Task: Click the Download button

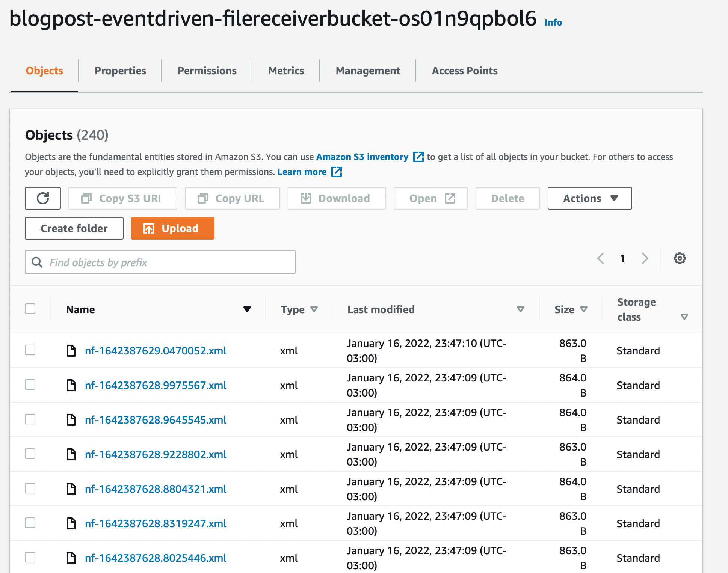Action: coord(337,198)
